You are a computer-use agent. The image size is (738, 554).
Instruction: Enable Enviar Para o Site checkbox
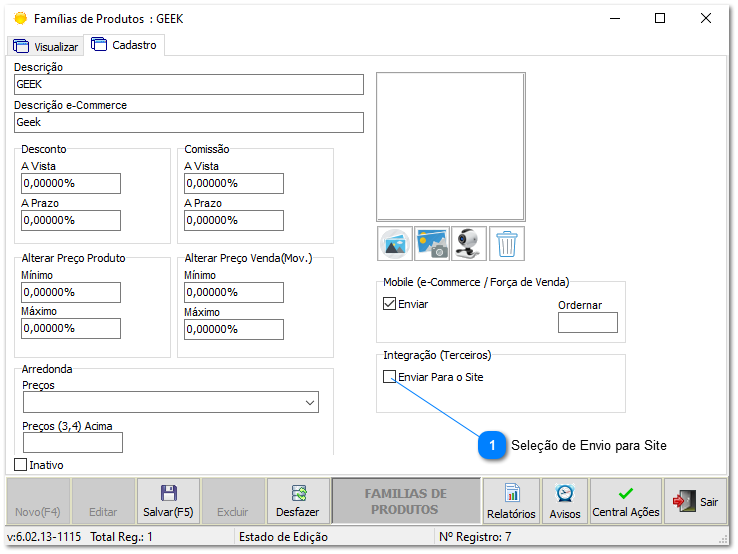(390, 377)
